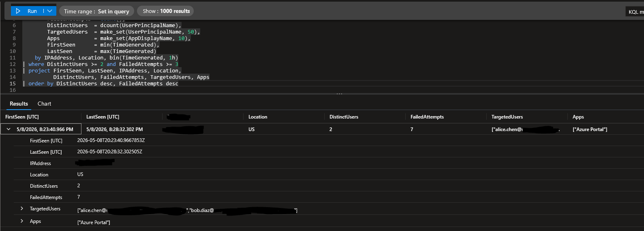Click the IPAddress detail field label

click(x=41, y=163)
